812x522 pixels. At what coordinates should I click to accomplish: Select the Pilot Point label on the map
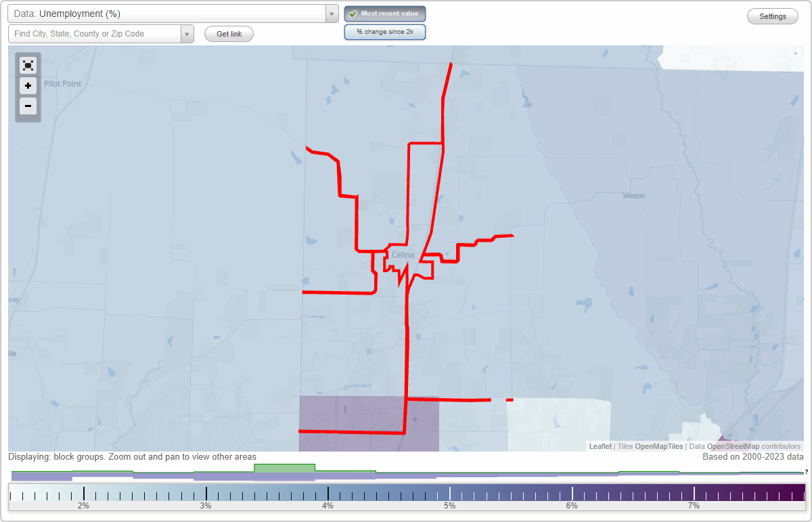click(x=62, y=83)
